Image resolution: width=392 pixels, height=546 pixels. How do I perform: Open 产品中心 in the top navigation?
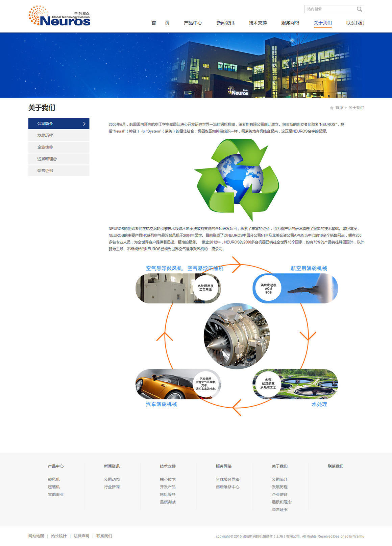[193, 23]
